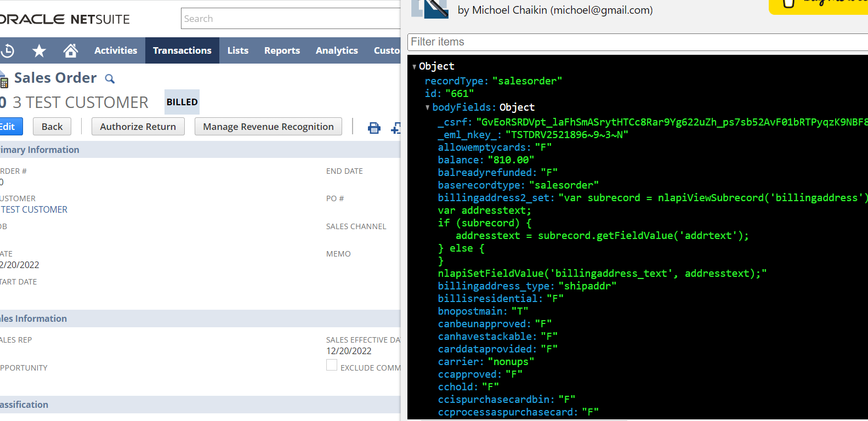The height and width of the screenshot is (421, 868).
Task: Click the Sales Order page title
Action: 55,78
